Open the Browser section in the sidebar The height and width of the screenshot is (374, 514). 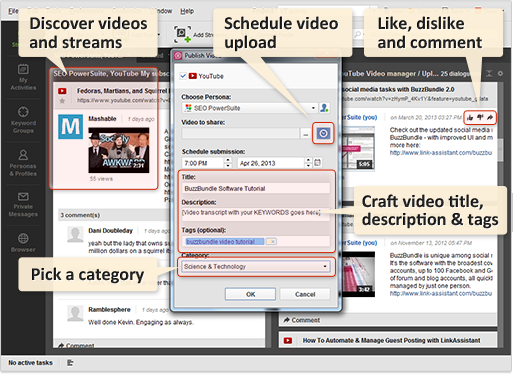[23, 243]
